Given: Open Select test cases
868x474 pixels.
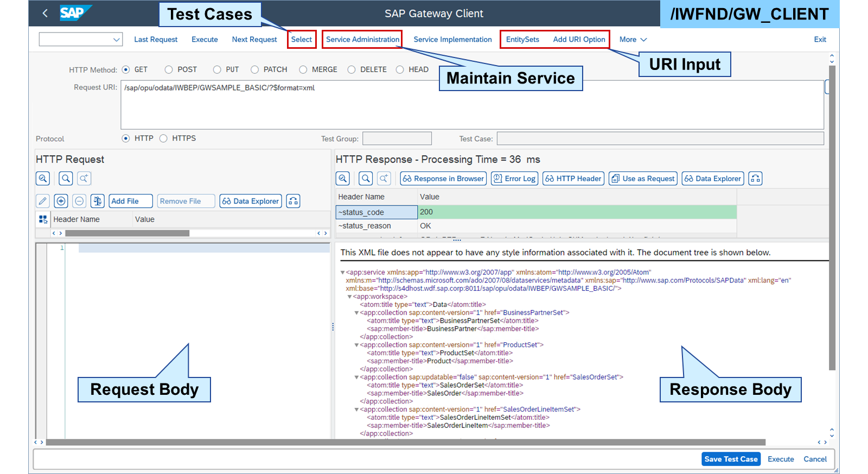Looking at the screenshot, I should pos(301,40).
